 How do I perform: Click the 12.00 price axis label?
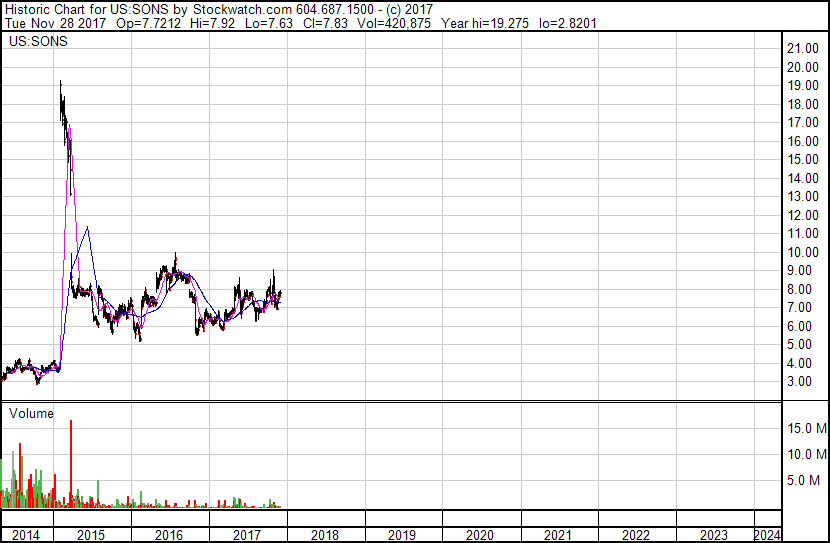(803, 215)
